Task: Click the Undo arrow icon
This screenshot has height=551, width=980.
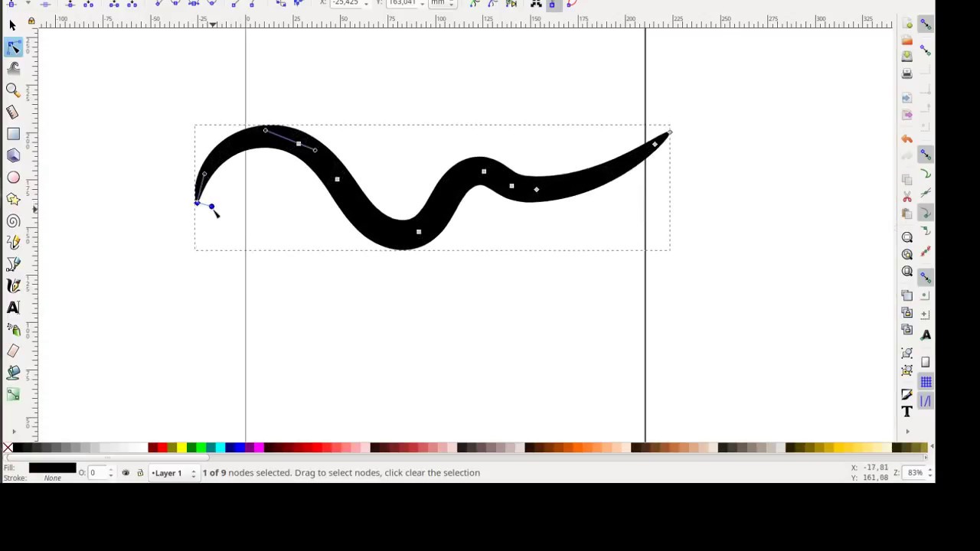Action: coord(907,139)
